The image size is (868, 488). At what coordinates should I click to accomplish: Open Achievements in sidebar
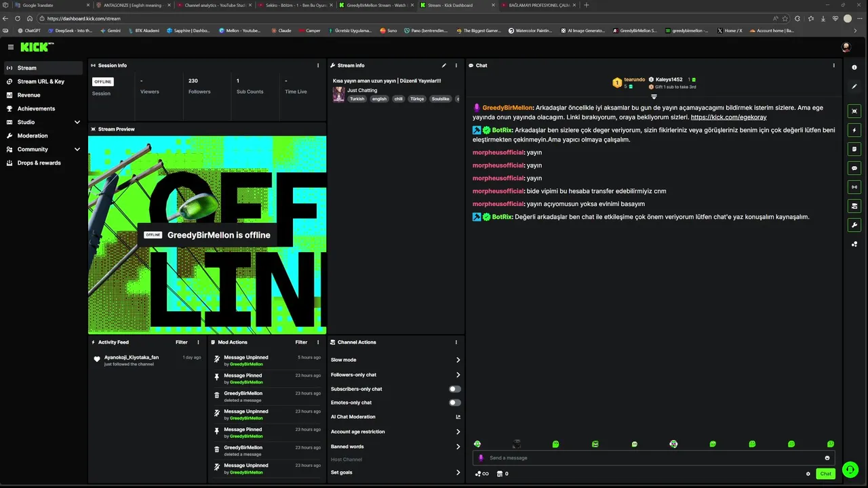click(43, 108)
